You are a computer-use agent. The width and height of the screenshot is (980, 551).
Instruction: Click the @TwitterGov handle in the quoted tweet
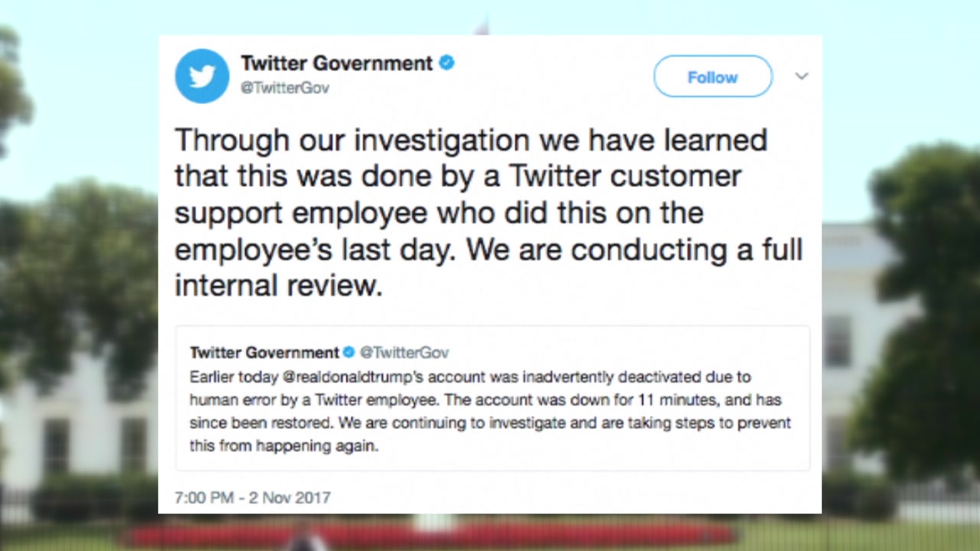[404, 353]
